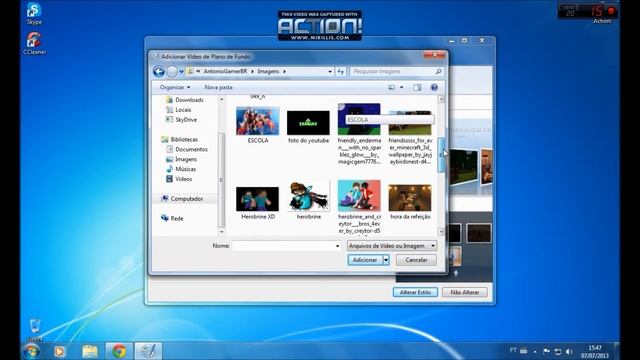
Task: Click Alterar Estilo in background window
Action: pos(415,292)
